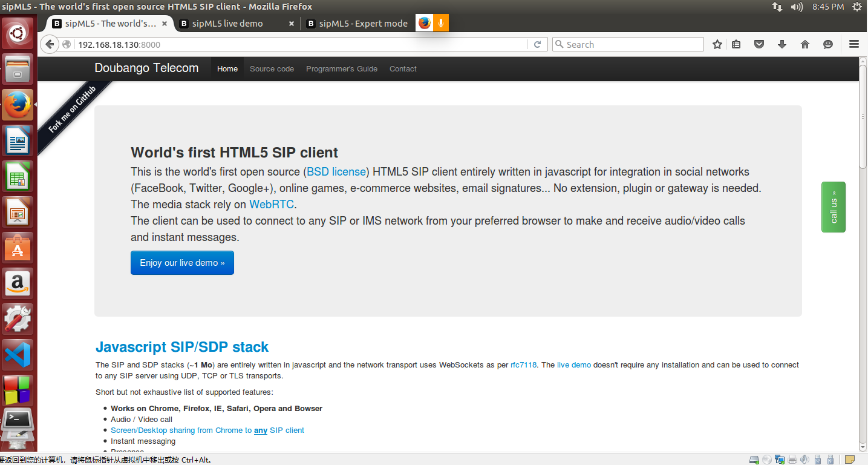Open Firefox hamburger menu
The image size is (868, 465).
(854, 44)
